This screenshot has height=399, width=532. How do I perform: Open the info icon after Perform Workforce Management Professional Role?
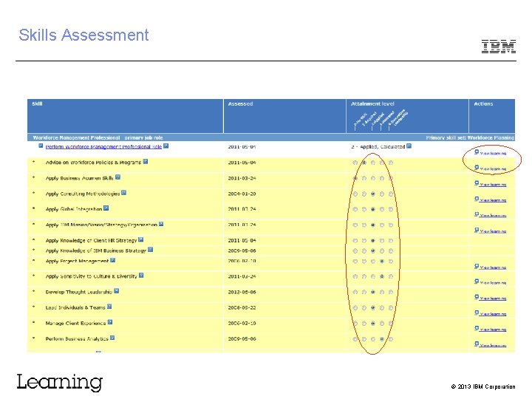click(x=166, y=146)
